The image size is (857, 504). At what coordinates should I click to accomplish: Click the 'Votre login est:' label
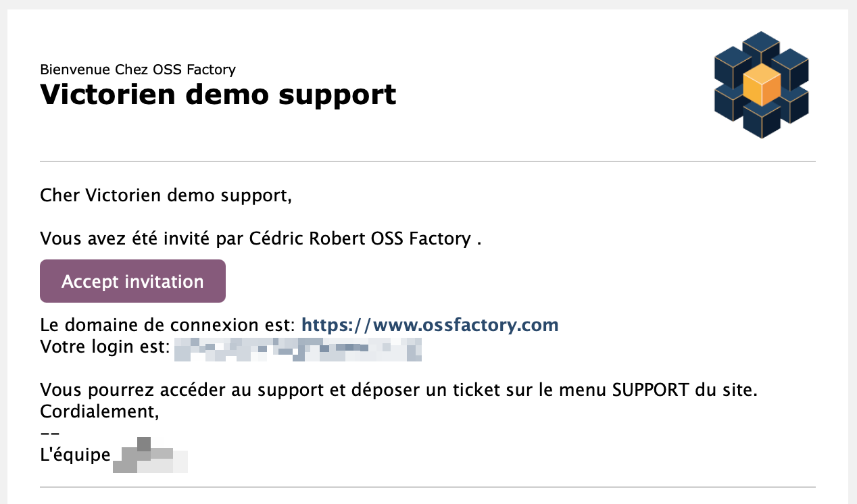pyautogui.click(x=105, y=349)
